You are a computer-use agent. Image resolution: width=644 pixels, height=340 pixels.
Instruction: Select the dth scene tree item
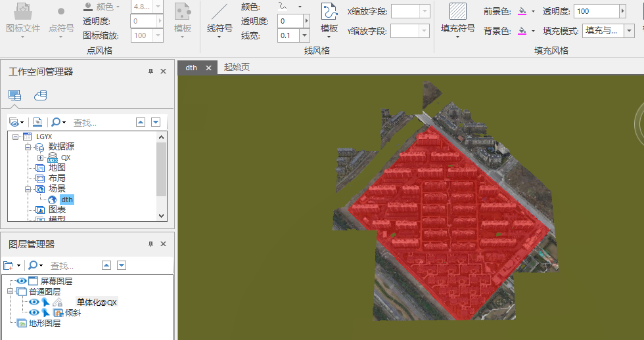click(x=67, y=200)
